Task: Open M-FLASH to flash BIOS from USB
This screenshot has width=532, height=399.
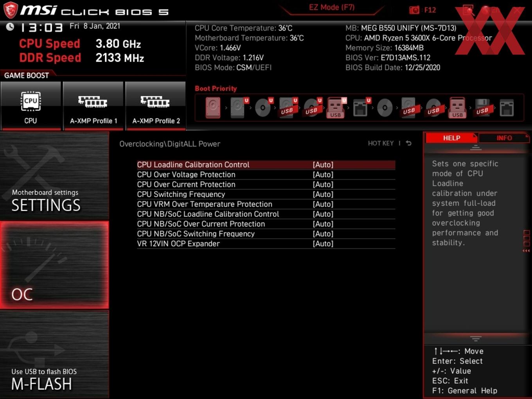Action: pyautogui.click(x=54, y=354)
